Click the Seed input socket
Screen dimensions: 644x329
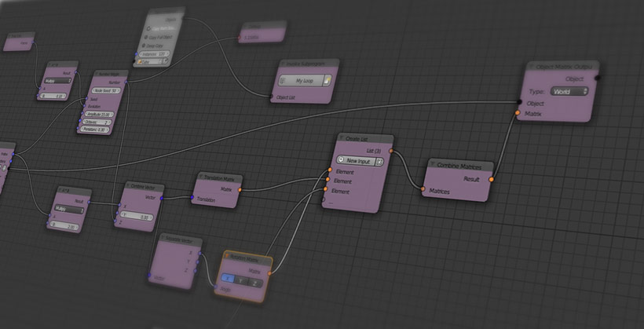86,99
